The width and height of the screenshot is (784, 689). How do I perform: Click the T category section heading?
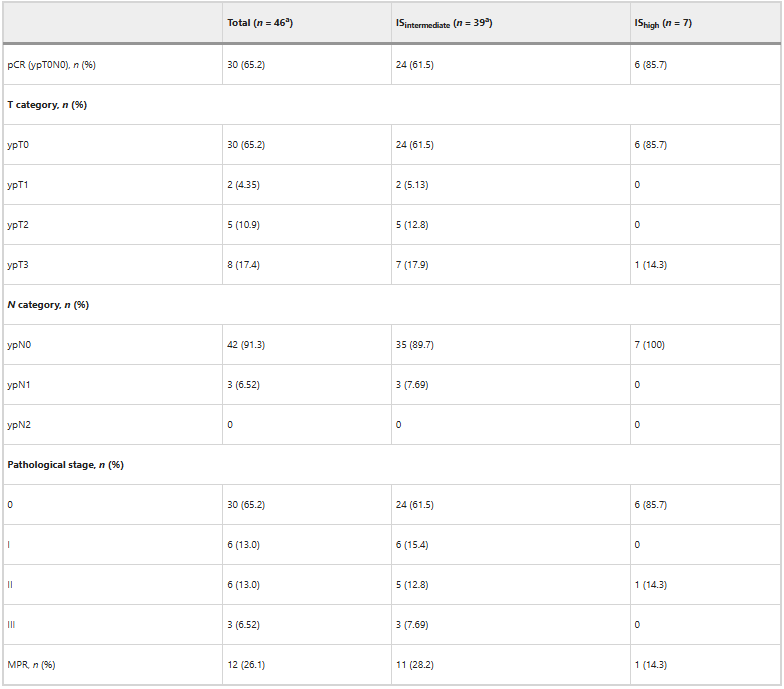[47, 105]
